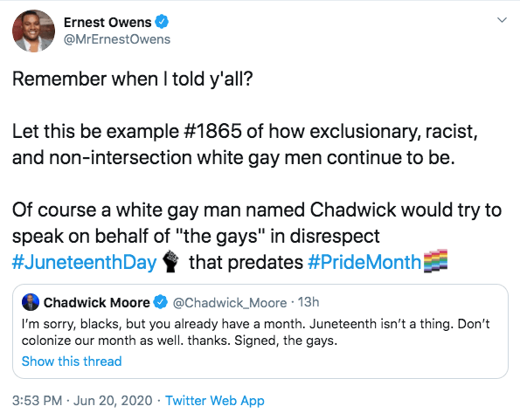
Task: Open the @MrErnestOwens handle
Action: click(x=117, y=39)
